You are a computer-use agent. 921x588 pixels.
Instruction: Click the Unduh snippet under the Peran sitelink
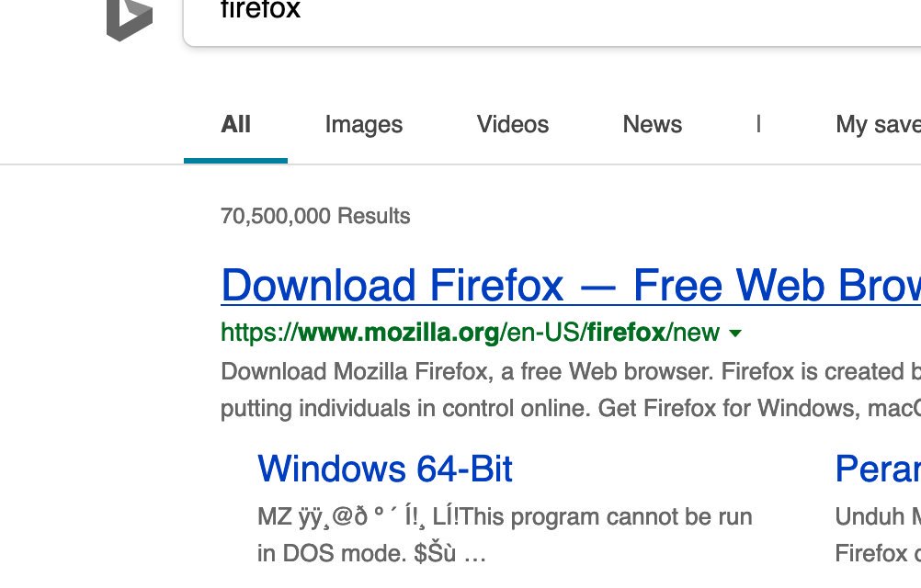click(x=878, y=517)
